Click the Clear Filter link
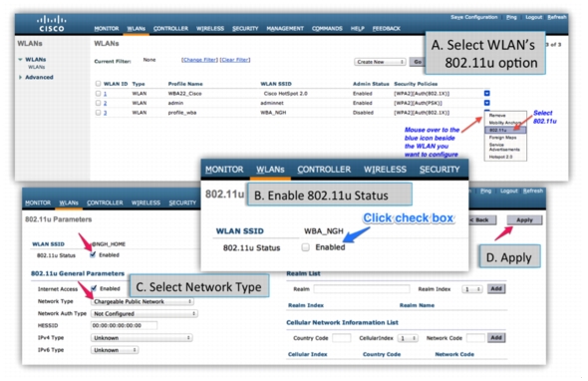Viewport: 588px width, 381px height. coord(235,60)
